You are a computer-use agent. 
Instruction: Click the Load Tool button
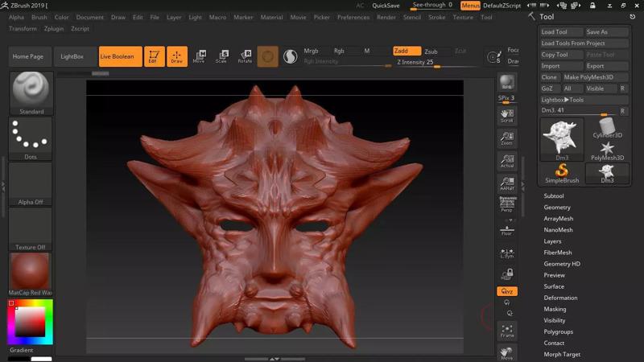point(555,32)
